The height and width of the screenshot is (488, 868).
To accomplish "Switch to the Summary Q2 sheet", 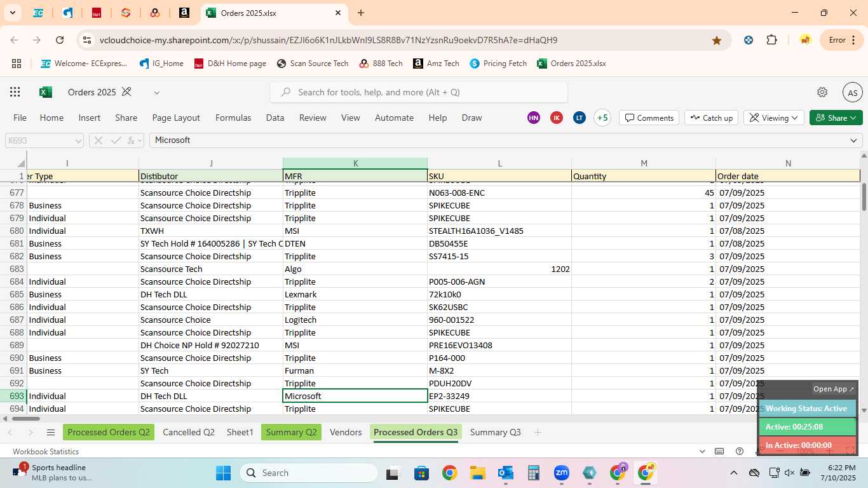I will [291, 432].
